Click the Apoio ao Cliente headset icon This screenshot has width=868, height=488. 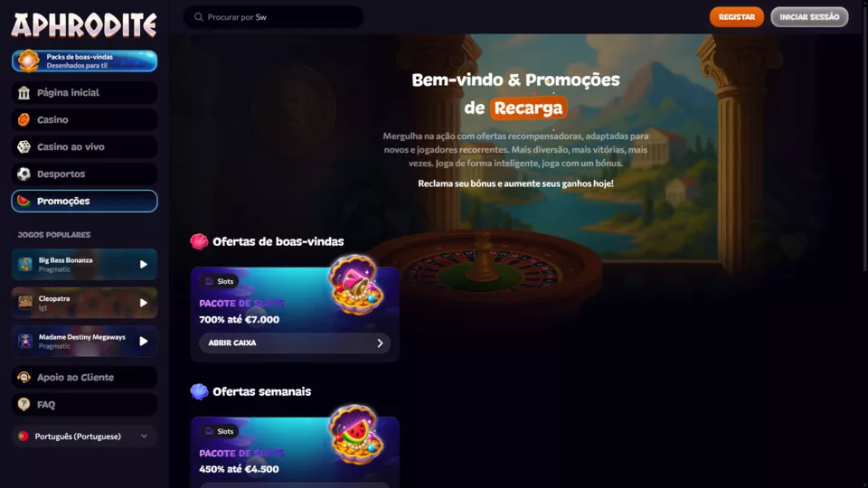click(x=24, y=378)
